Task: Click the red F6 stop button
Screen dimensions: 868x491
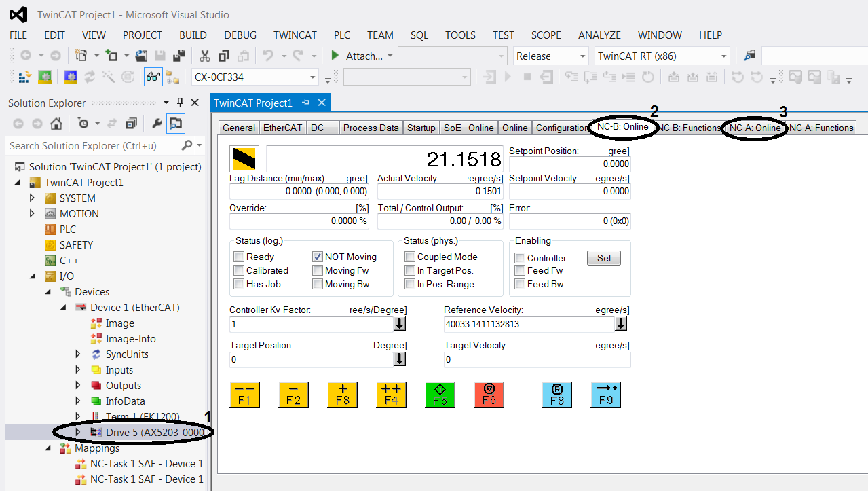Action: [489, 395]
